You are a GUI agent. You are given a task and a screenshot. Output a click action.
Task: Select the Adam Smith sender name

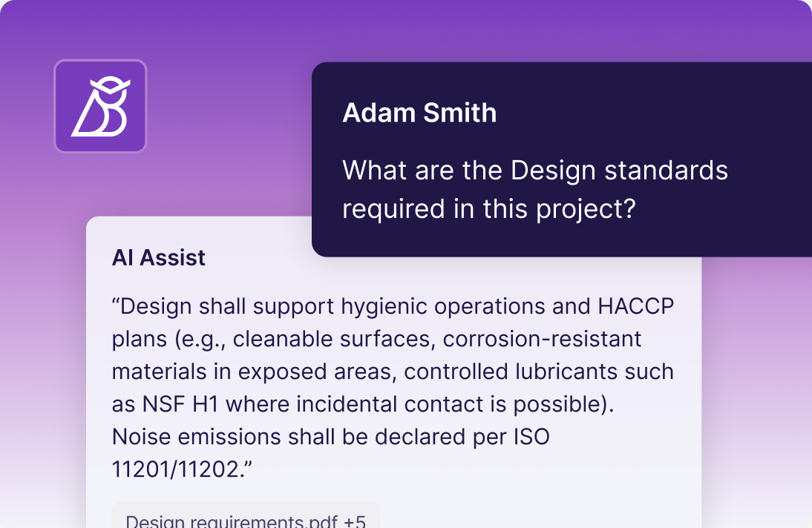(x=419, y=113)
